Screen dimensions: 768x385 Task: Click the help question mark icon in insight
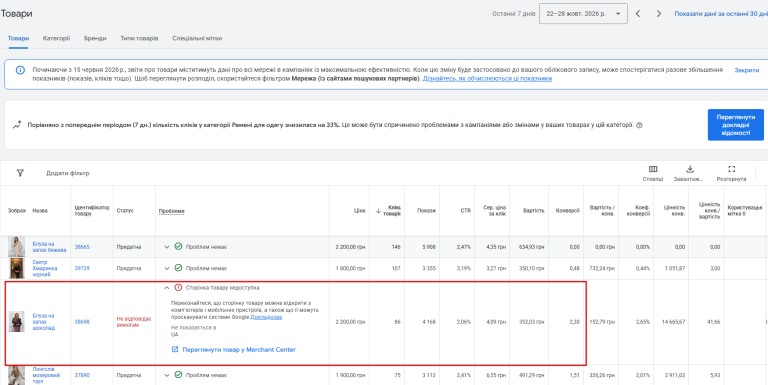pos(639,125)
